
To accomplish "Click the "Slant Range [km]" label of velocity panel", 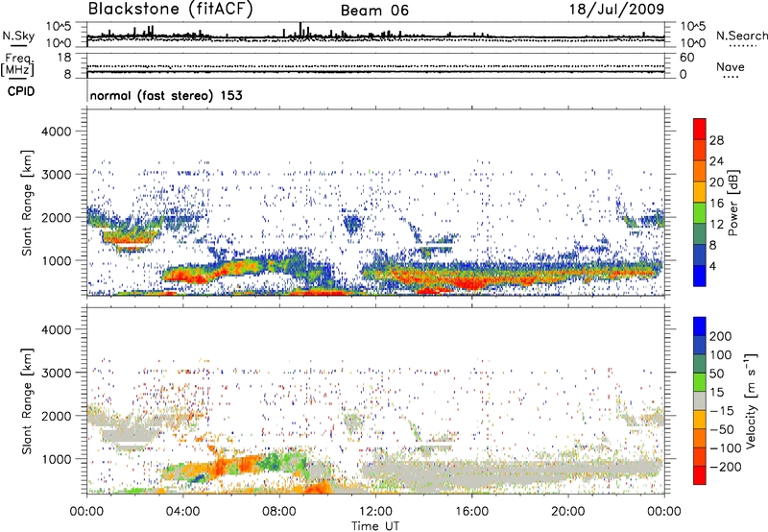I will coord(27,400).
